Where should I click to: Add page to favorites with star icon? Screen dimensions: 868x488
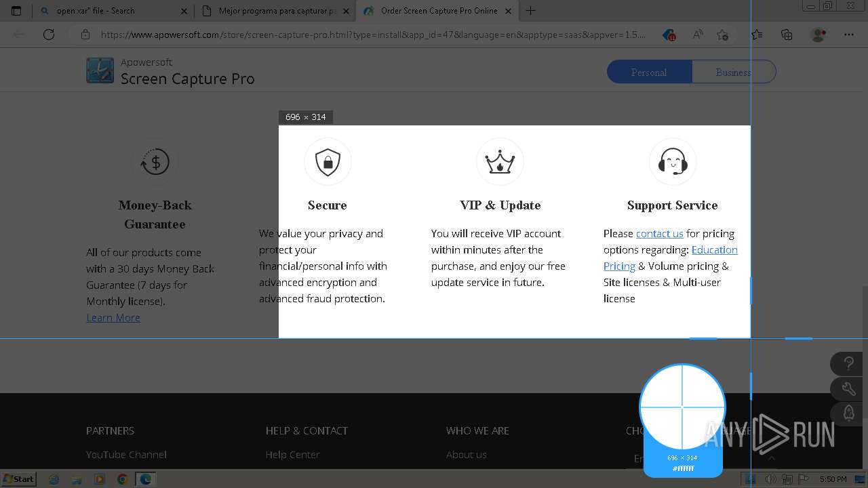tap(722, 35)
